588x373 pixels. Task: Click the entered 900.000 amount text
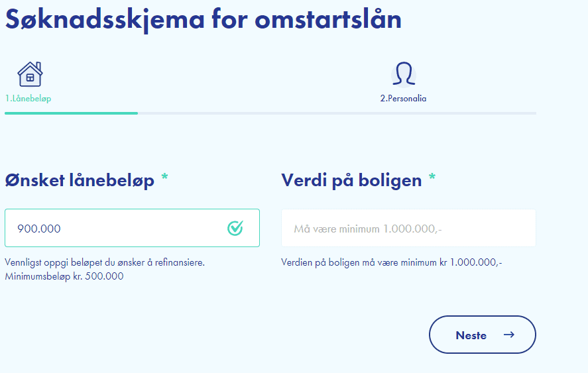39,229
